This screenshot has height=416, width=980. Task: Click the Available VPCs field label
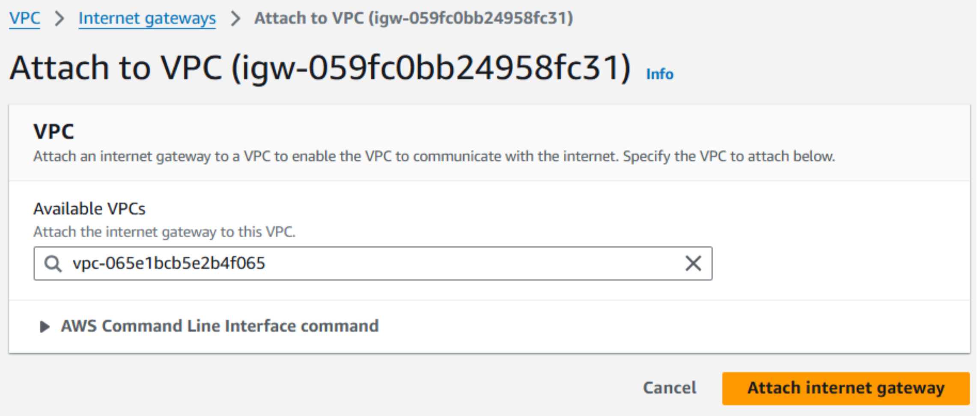[89, 209]
